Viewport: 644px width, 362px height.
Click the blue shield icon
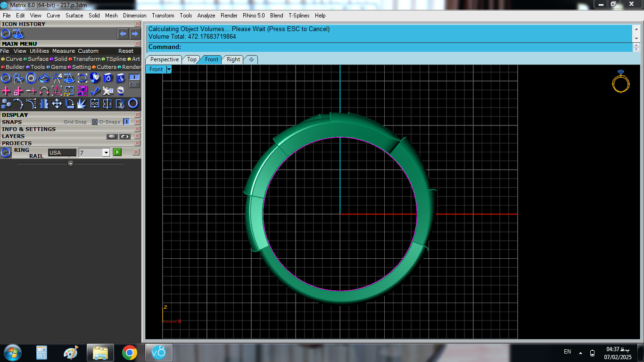point(95,78)
